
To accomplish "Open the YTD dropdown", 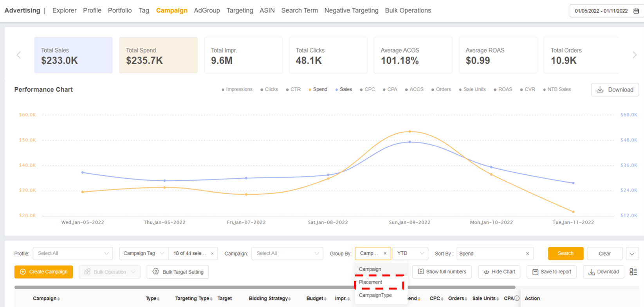I will [410, 253].
